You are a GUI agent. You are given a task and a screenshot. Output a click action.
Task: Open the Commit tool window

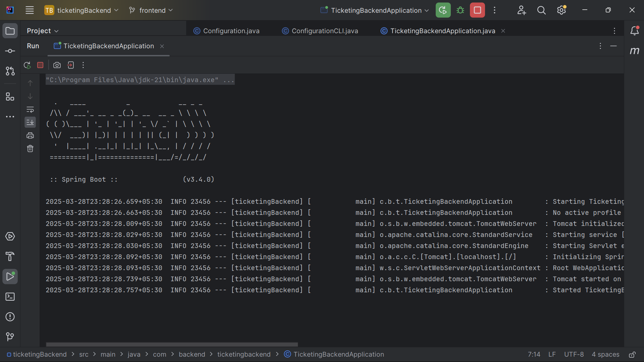coord(10,51)
